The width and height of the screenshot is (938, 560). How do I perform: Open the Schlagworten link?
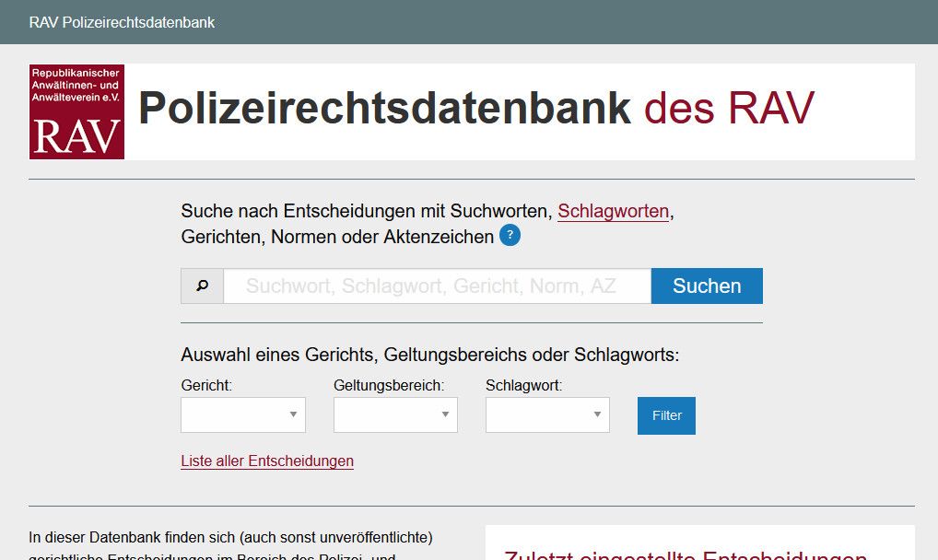(x=613, y=211)
